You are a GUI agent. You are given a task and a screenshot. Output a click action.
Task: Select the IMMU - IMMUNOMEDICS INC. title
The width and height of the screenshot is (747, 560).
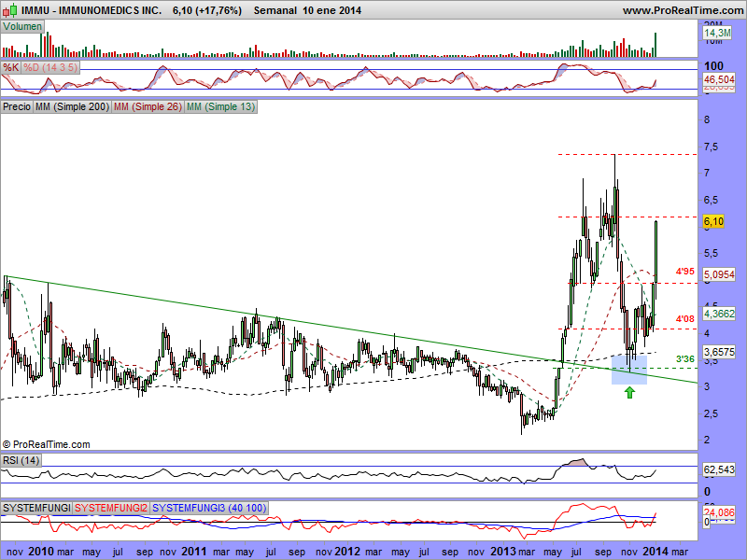(92, 10)
